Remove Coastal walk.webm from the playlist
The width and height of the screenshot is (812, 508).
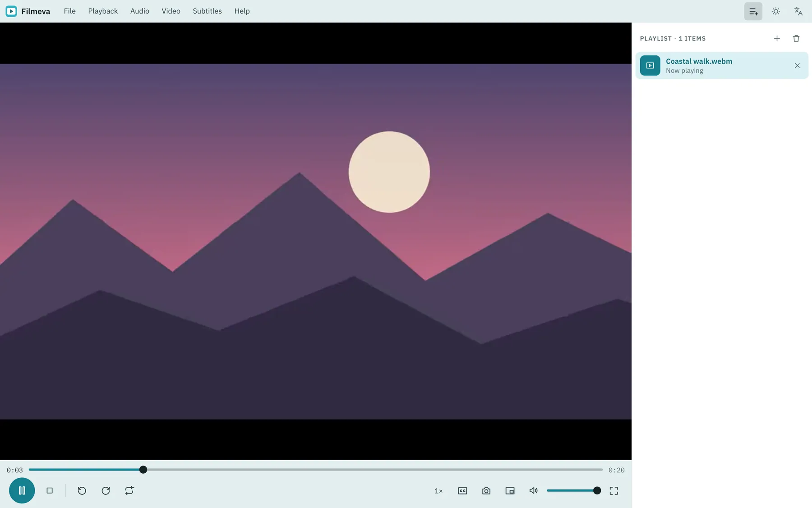797,65
